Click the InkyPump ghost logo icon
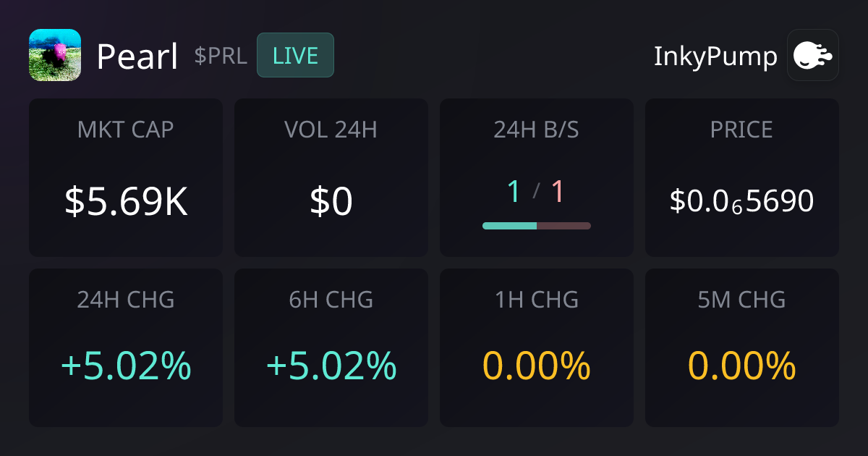 pyautogui.click(x=812, y=55)
